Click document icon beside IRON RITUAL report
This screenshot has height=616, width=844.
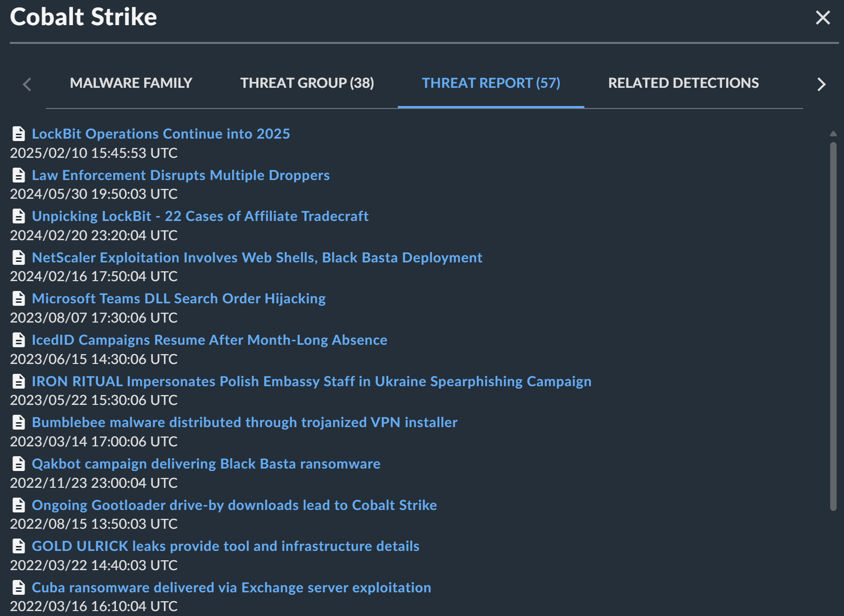19,381
